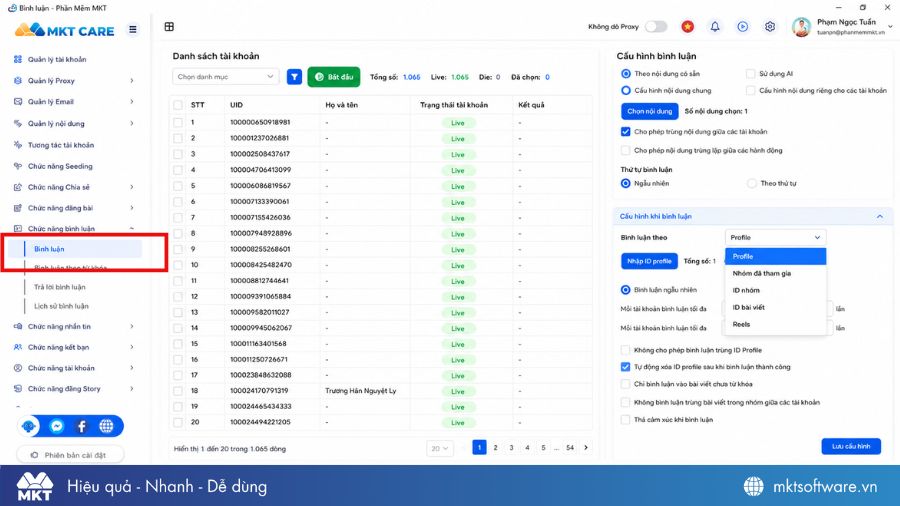900x506 pixels.
Task: Click the Chức năng Seeding icon
Action: coord(18,166)
